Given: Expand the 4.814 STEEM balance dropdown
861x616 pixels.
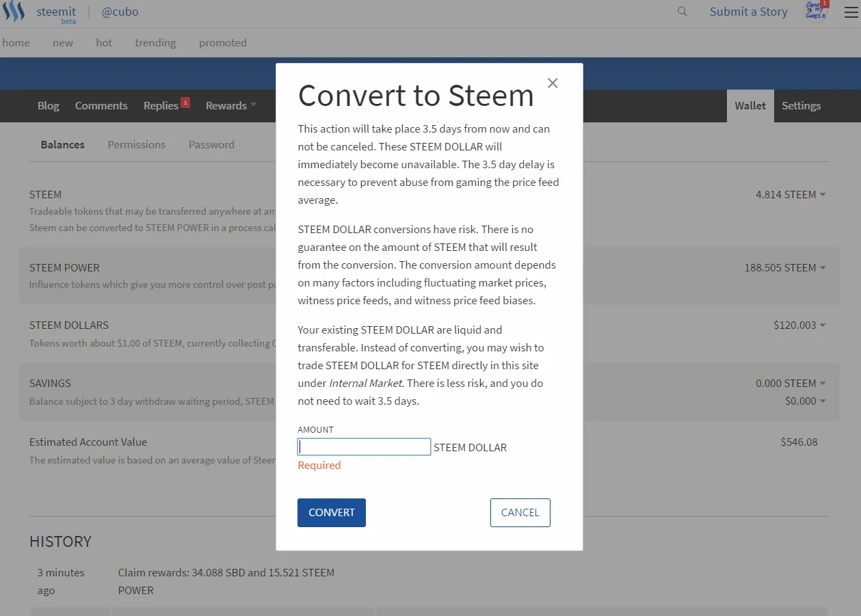Looking at the screenshot, I should [x=791, y=194].
